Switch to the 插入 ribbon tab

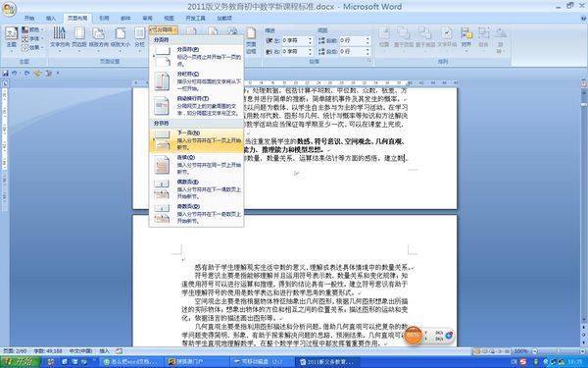[51, 18]
